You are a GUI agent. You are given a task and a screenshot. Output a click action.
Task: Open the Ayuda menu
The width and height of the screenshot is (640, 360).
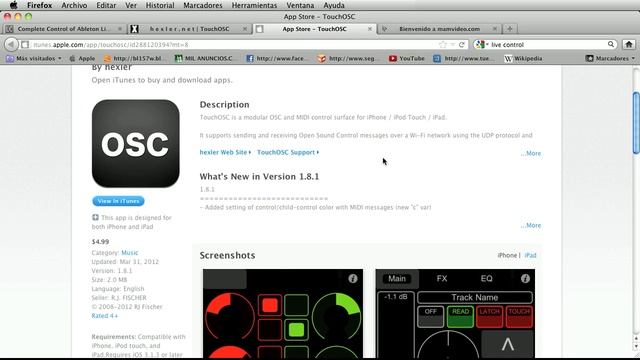(334, 5)
